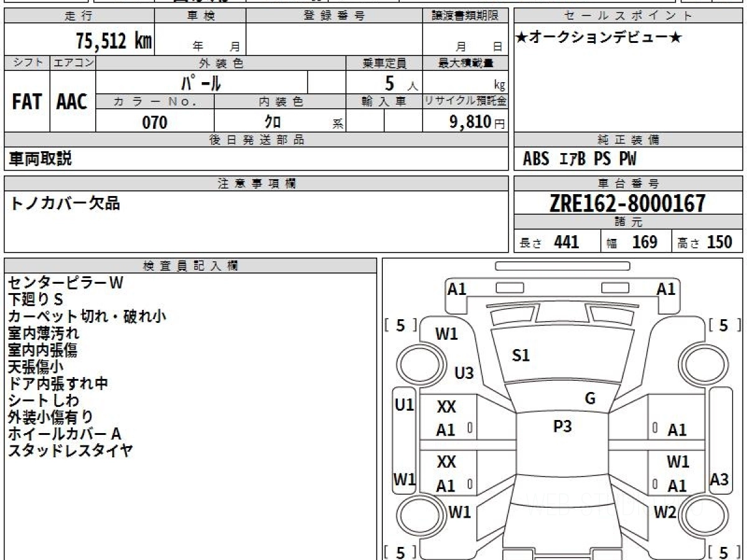Click the 75,512 km mileage value
Image resolution: width=747 pixels, height=560 pixels.
click(x=113, y=41)
